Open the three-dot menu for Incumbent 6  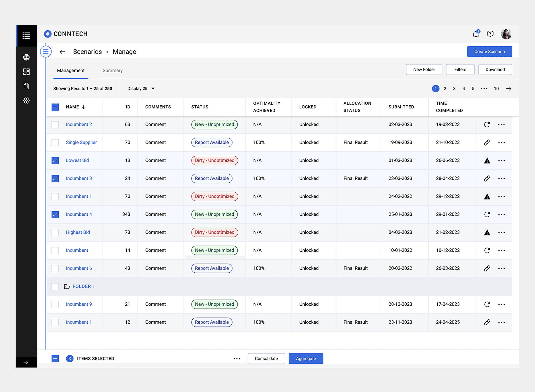click(x=502, y=268)
